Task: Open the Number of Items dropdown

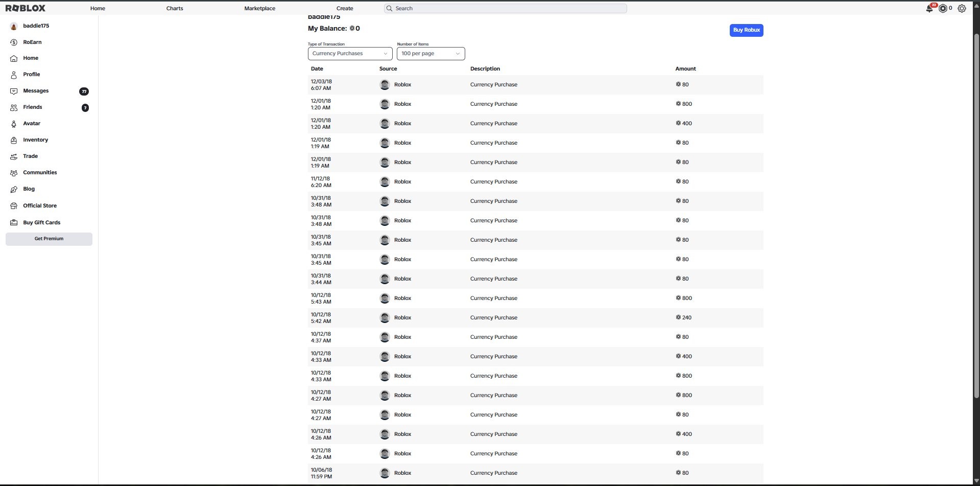Action: [x=431, y=54]
